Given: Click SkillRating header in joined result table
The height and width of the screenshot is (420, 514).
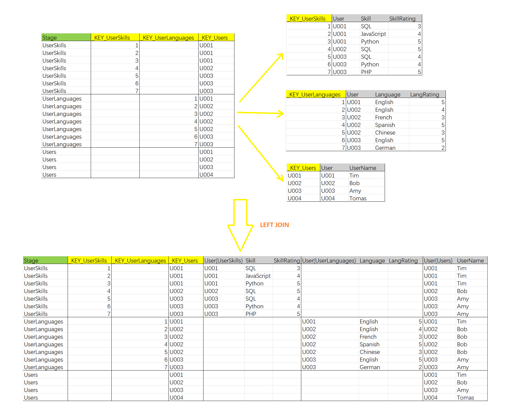Looking at the screenshot, I should tap(287, 260).
